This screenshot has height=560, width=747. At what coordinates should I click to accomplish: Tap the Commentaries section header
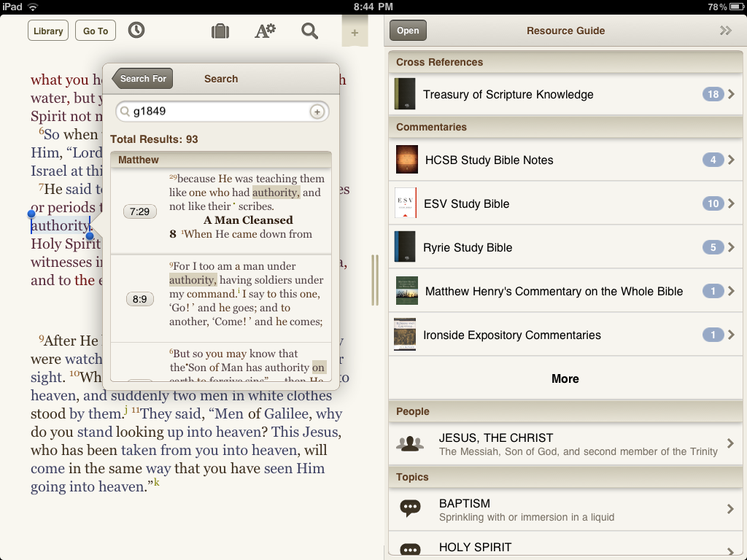(565, 127)
